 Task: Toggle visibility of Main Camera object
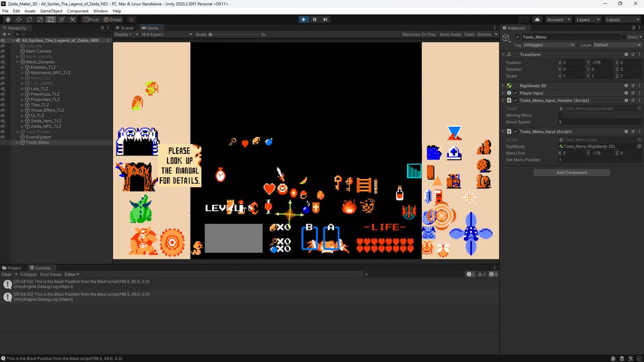coord(3,51)
